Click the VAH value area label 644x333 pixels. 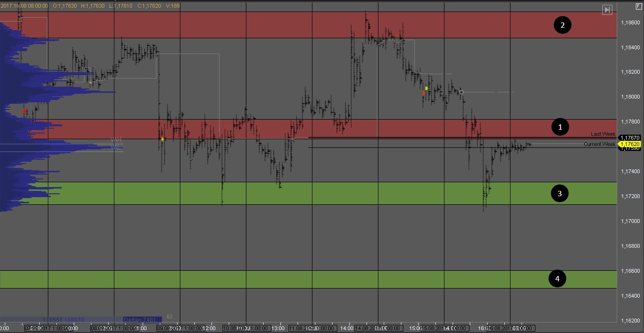tap(116, 140)
